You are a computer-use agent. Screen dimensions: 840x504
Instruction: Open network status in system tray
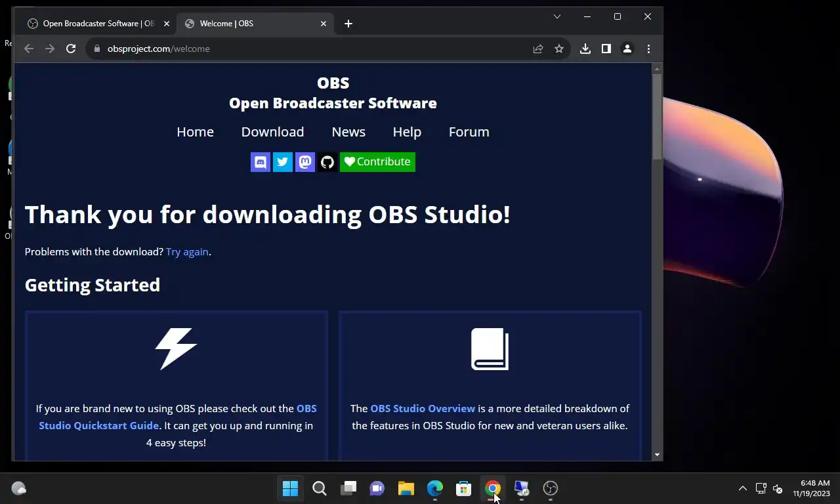pyautogui.click(x=761, y=488)
